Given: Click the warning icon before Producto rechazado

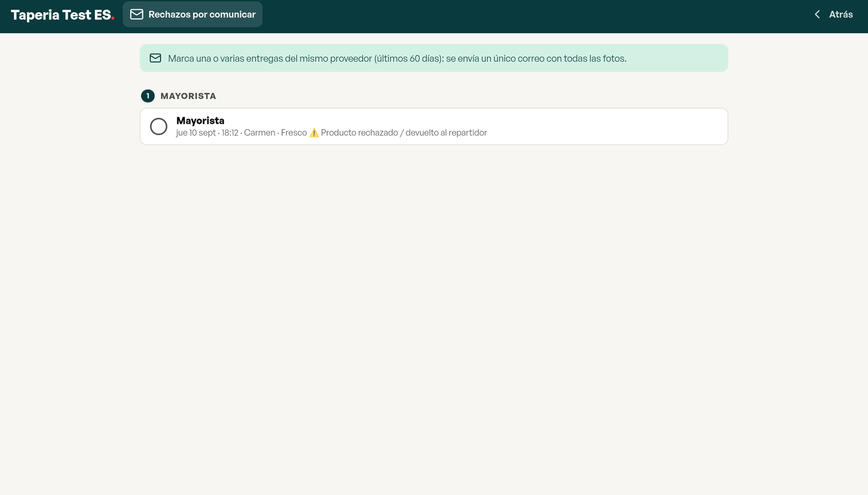Looking at the screenshot, I should click(x=314, y=133).
